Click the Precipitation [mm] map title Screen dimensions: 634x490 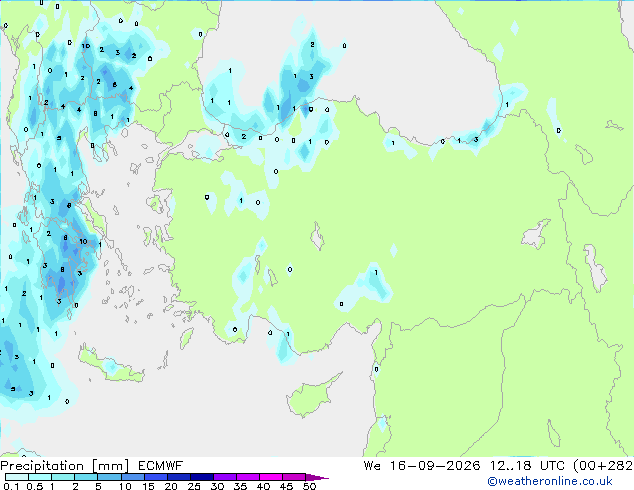[65, 466]
